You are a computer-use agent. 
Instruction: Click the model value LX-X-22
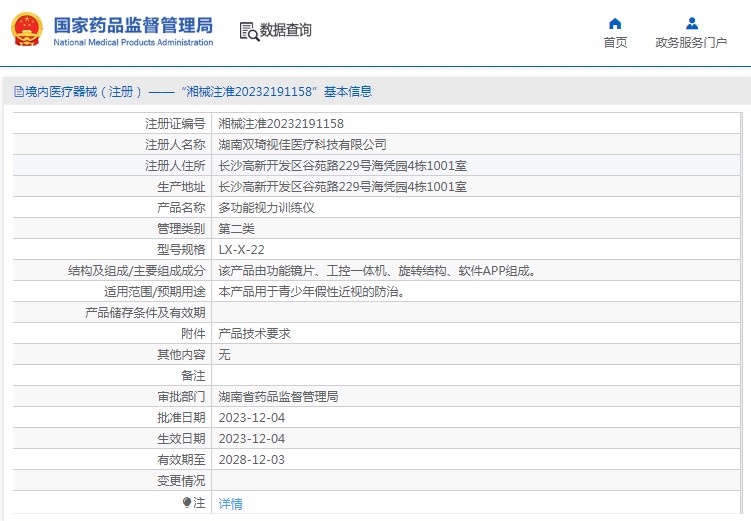(x=241, y=250)
